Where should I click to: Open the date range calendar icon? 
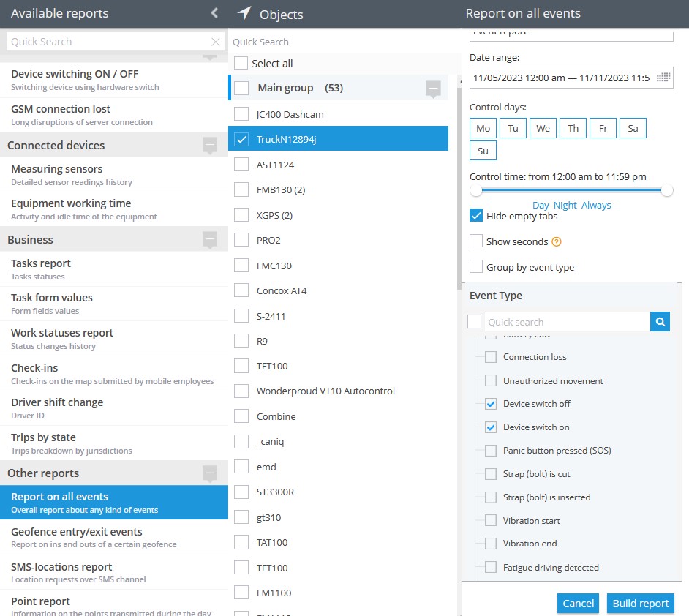tap(663, 78)
